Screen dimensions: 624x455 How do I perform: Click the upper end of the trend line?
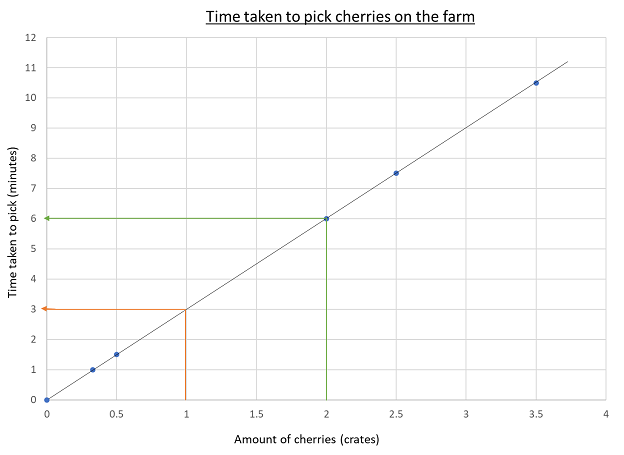(566, 62)
